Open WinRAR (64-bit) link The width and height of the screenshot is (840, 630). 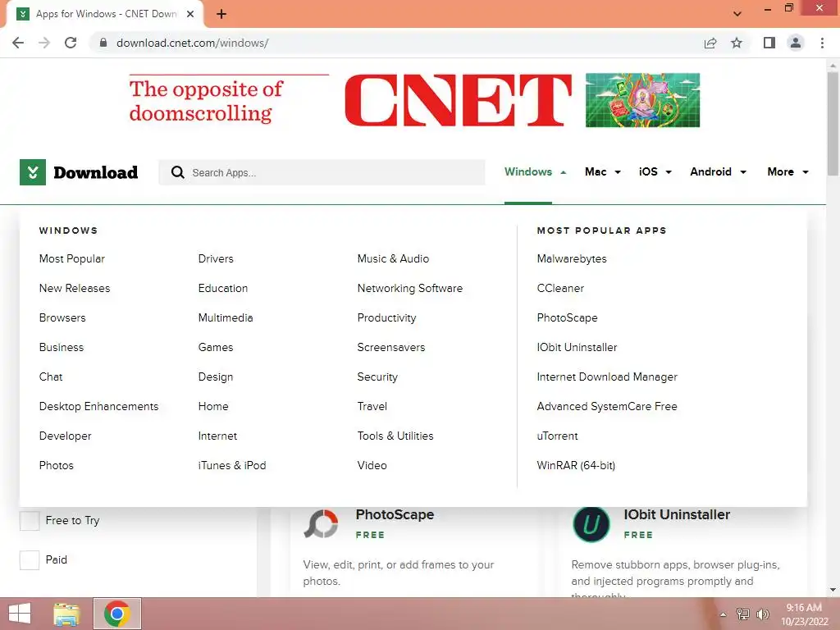tap(576, 466)
